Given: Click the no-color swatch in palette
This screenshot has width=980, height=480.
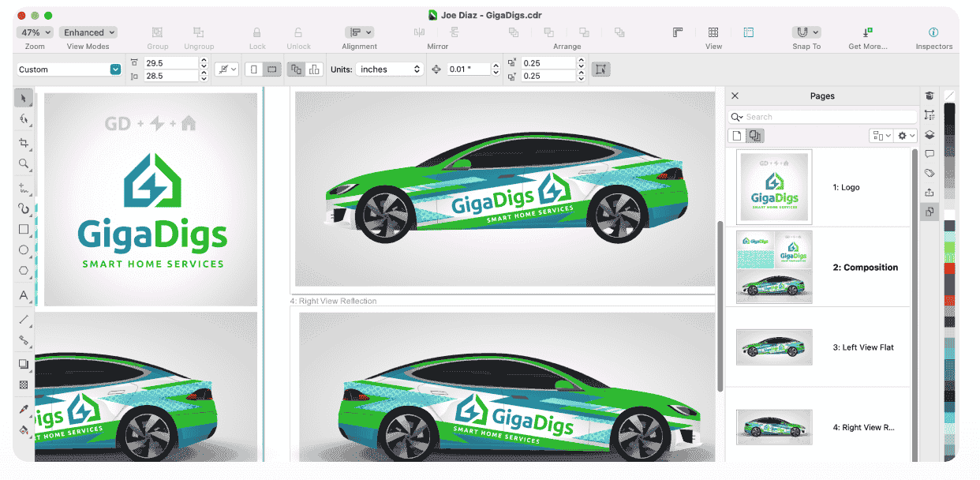Looking at the screenshot, I should point(949,96).
